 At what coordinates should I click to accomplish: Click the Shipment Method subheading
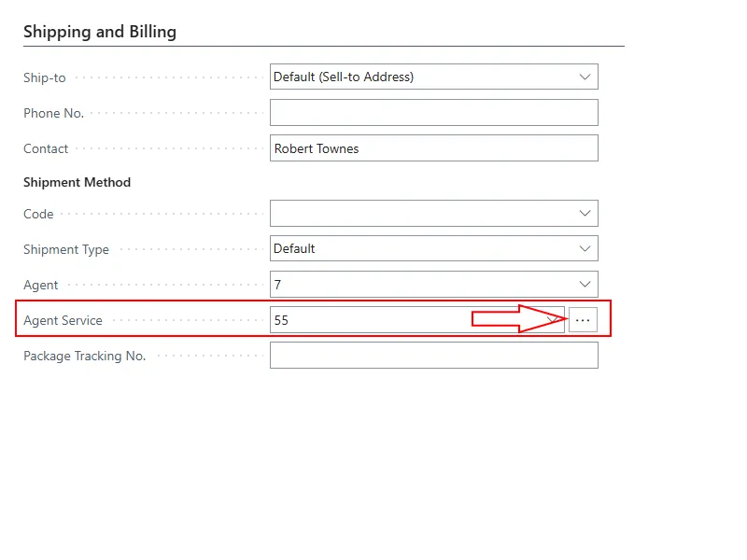click(77, 182)
